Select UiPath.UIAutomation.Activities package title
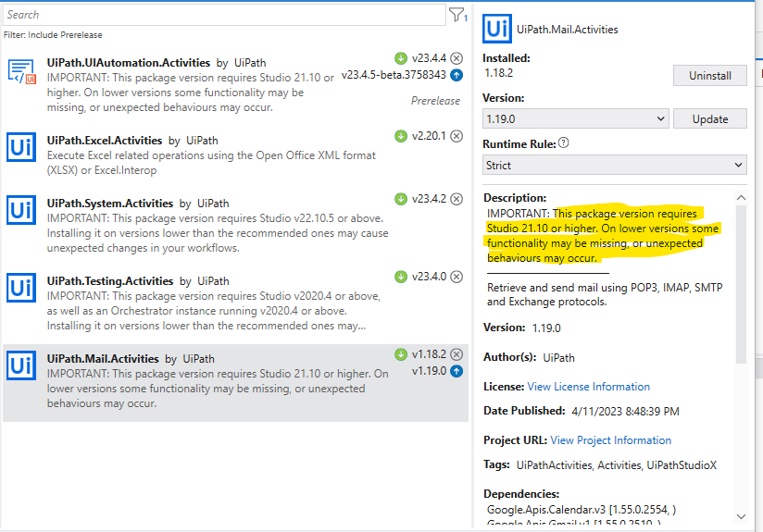The width and height of the screenshot is (763, 532). click(x=129, y=63)
